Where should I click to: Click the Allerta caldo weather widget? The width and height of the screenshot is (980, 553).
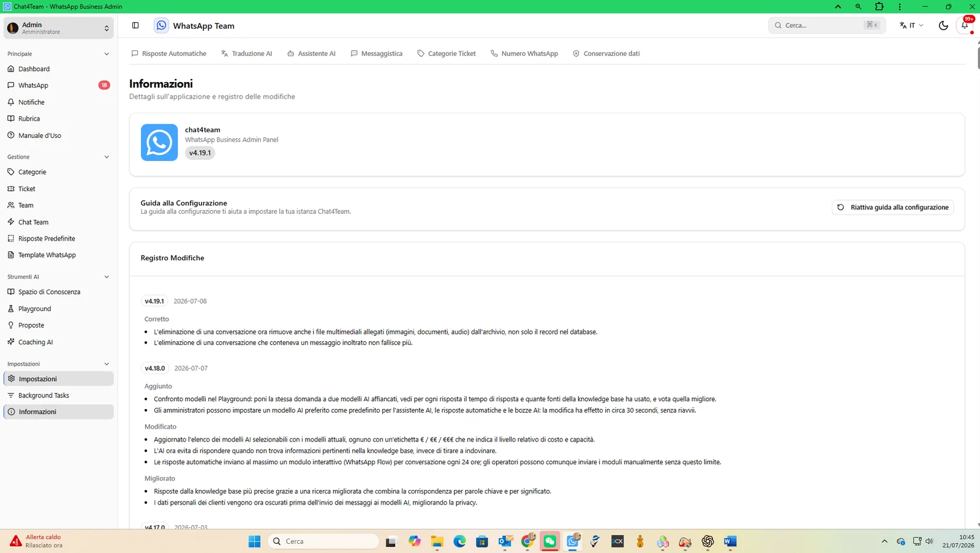pyautogui.click(x=37, y=541)
